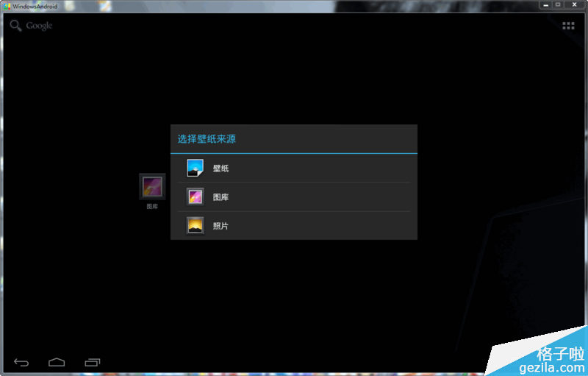Tap the recent apps button
588x376 pixels.
[93, 362]
